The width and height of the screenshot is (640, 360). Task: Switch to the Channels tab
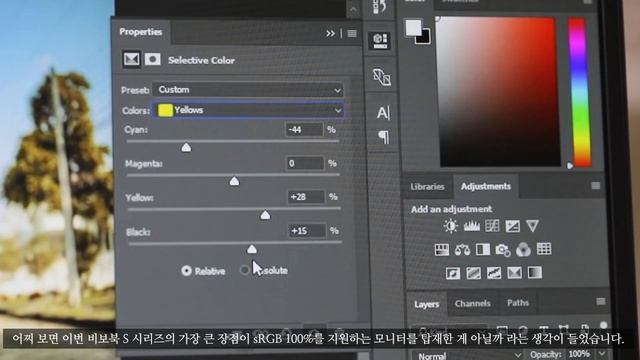pyautogui.click(x=473, y=303)
